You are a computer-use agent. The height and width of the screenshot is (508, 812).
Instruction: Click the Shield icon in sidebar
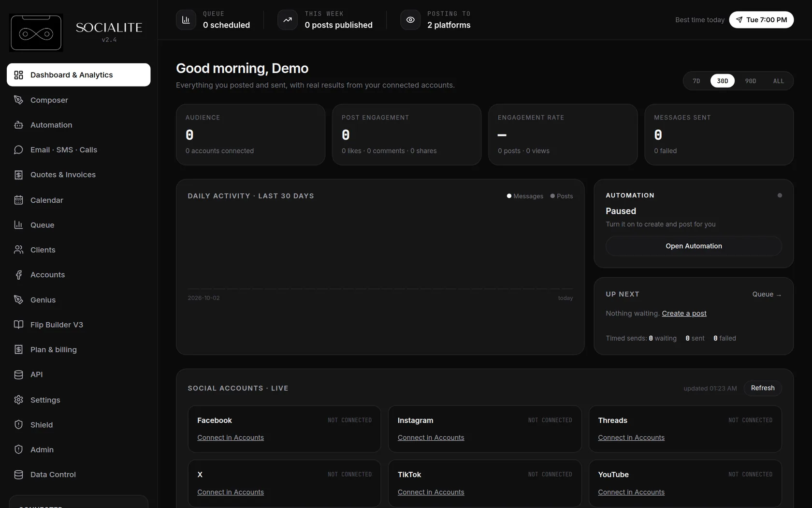18,425
